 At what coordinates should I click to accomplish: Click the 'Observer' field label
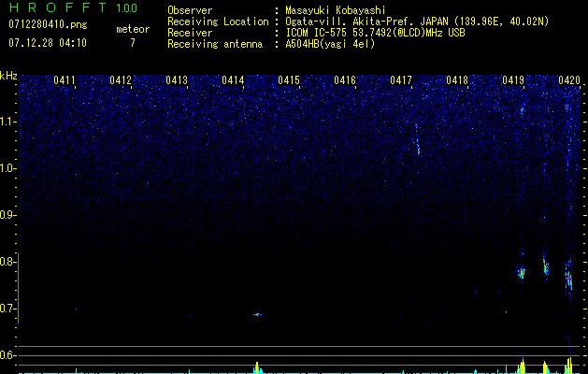(x=190, y=10)
